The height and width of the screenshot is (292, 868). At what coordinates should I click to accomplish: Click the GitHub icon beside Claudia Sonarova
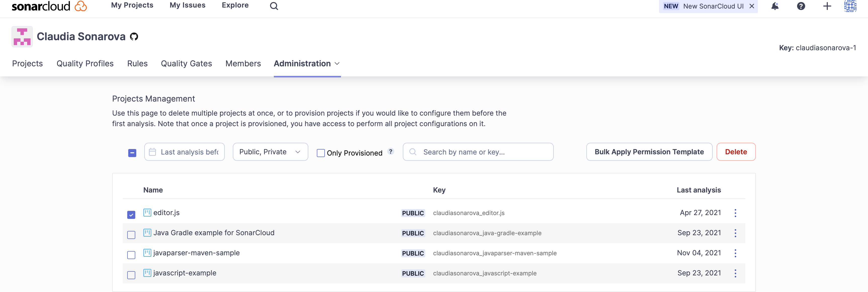point(134,36)
